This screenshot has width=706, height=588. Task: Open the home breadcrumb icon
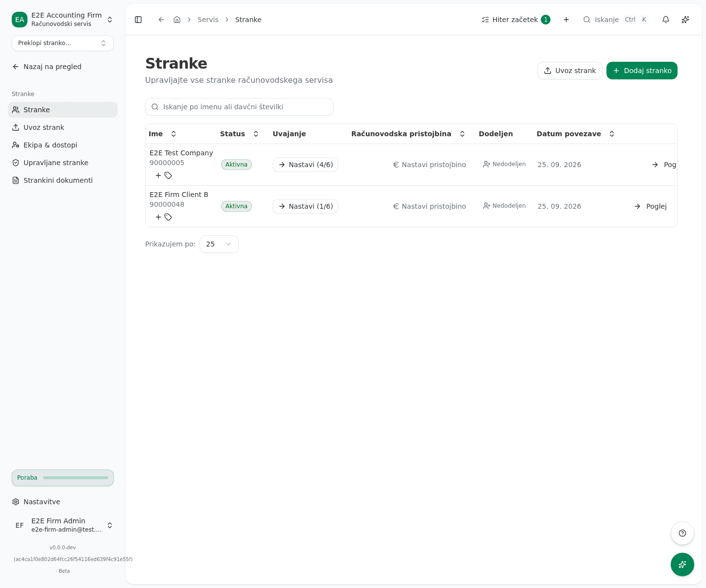click(177, 20)
